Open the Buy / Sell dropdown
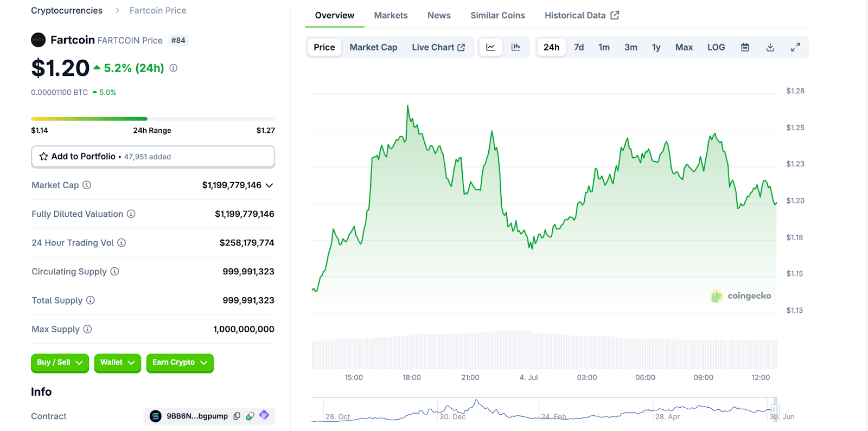This screenshot has height=431, width=868. pos(60,363)
